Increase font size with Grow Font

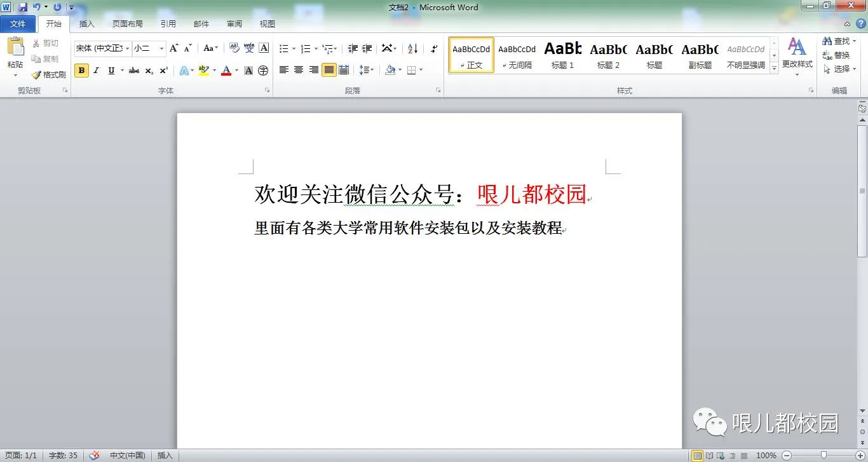(174, 48)
